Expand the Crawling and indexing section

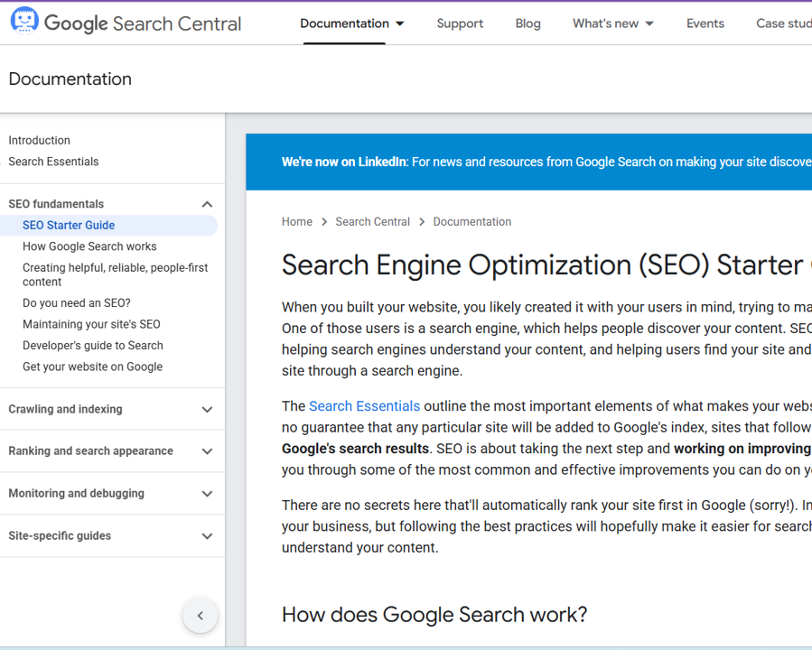(x=207, y=409)
